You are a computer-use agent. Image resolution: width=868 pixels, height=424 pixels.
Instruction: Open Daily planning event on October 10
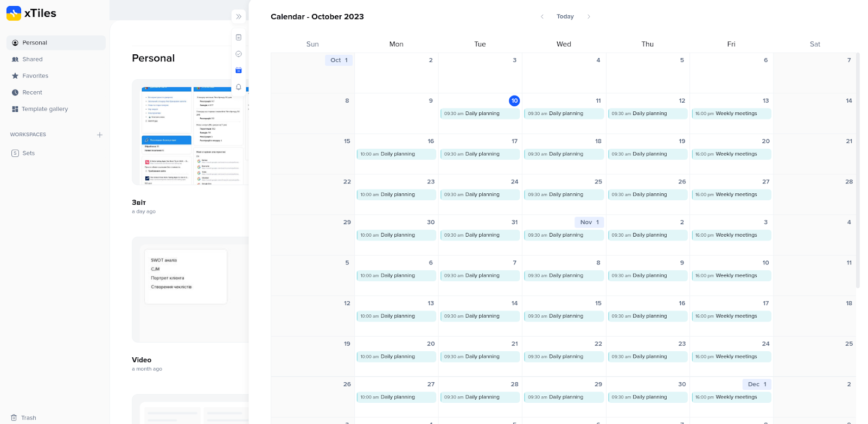coord(480,113)
